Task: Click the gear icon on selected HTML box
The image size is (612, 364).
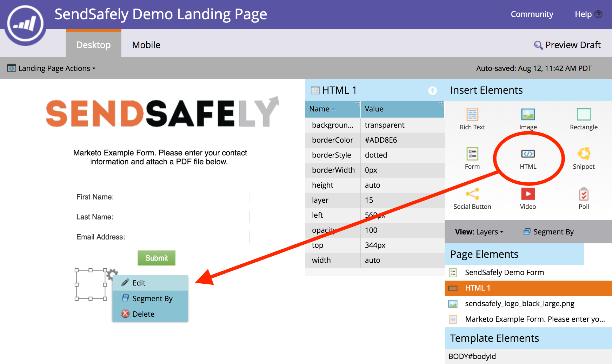Action: [112, 274]
